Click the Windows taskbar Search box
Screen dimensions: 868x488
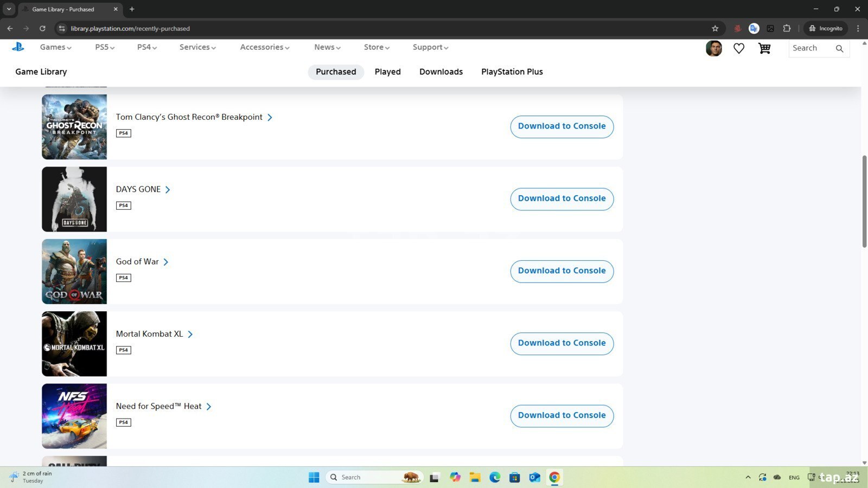pos(374,477)
